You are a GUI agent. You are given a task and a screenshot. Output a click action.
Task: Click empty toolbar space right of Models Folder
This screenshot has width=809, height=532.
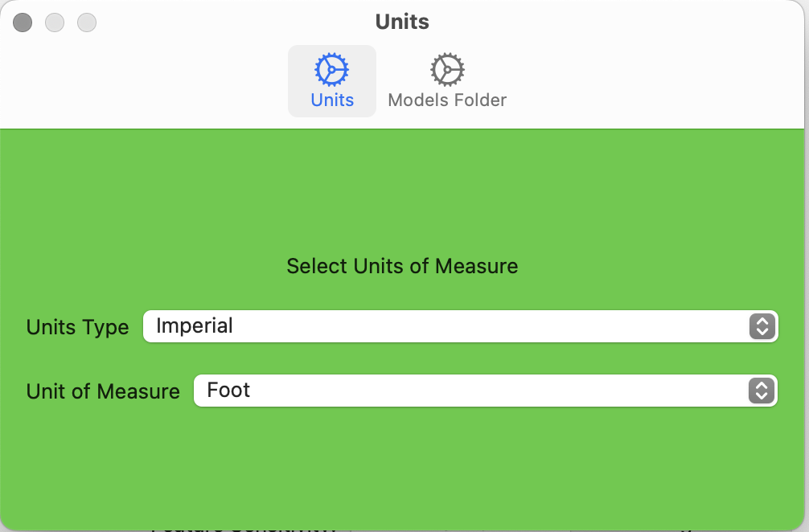click(x=643, y=80)
